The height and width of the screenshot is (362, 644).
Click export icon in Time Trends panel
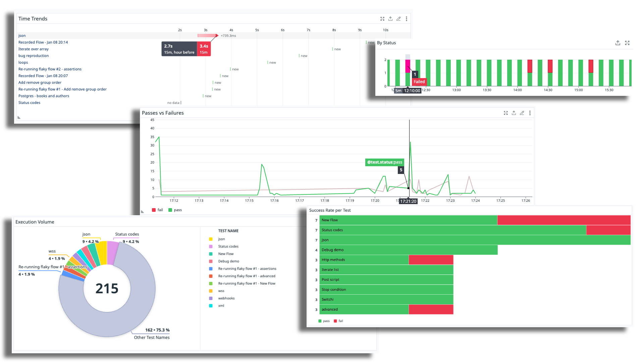pos(390,19)
